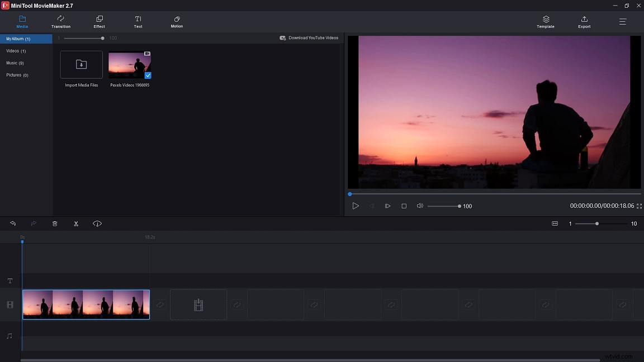Click the fit-timeline-to-window icon
The height and width of the screenshot is (362, 644).
click(555, 223)
